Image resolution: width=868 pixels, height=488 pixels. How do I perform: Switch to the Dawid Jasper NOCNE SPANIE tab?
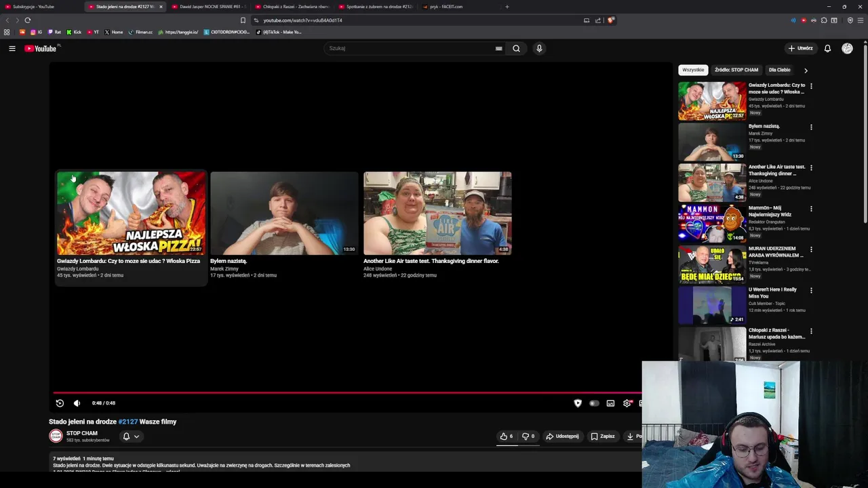point(210,7)
